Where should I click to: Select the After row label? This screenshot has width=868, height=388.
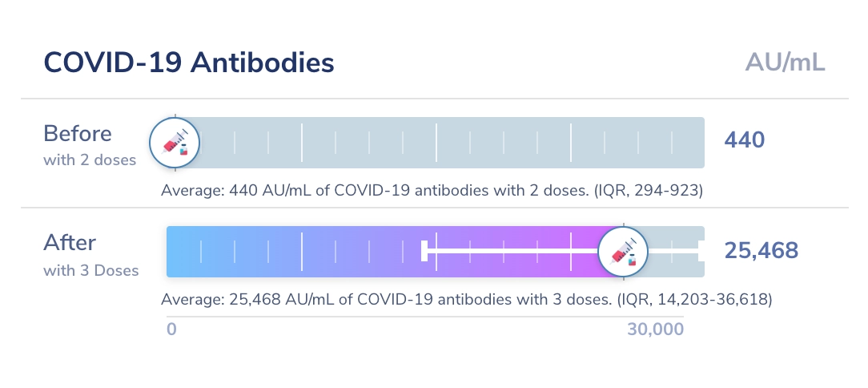click(70, 242)
